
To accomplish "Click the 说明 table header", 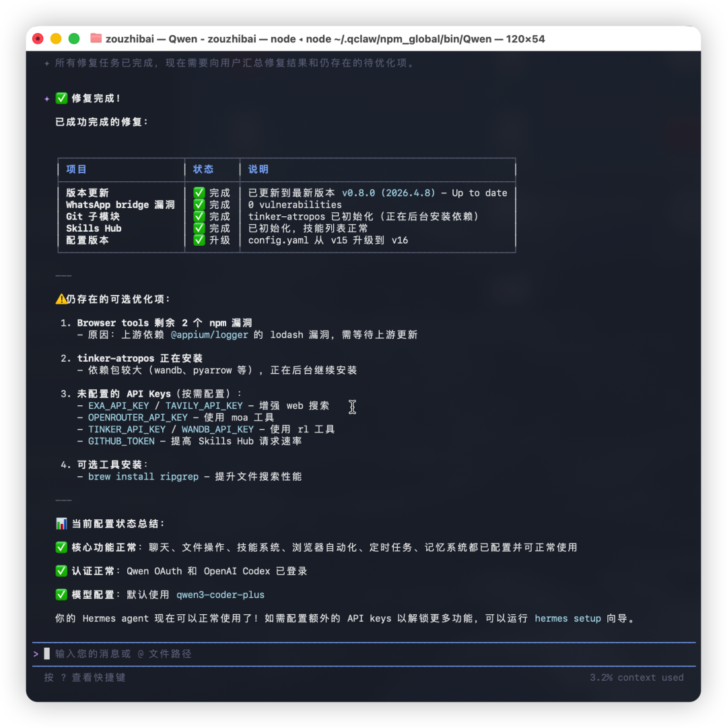I will pyautogui.click(x=258, y=169).
